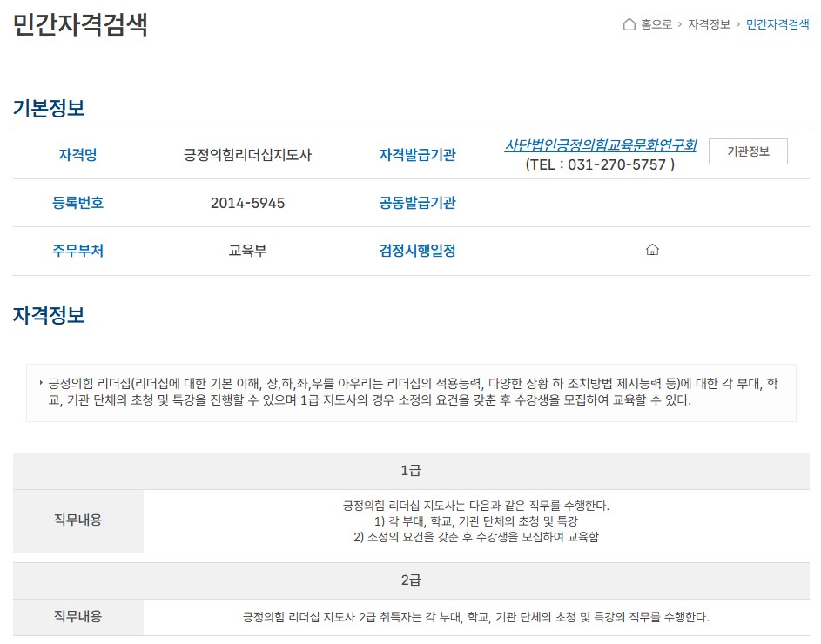
Task: Select the 민간자격검색 breadcrumb item
Action: 777,24
